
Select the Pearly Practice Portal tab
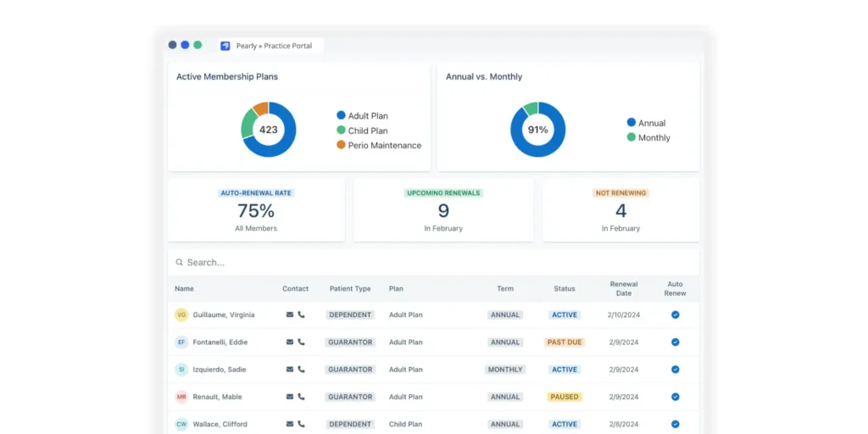273,46
